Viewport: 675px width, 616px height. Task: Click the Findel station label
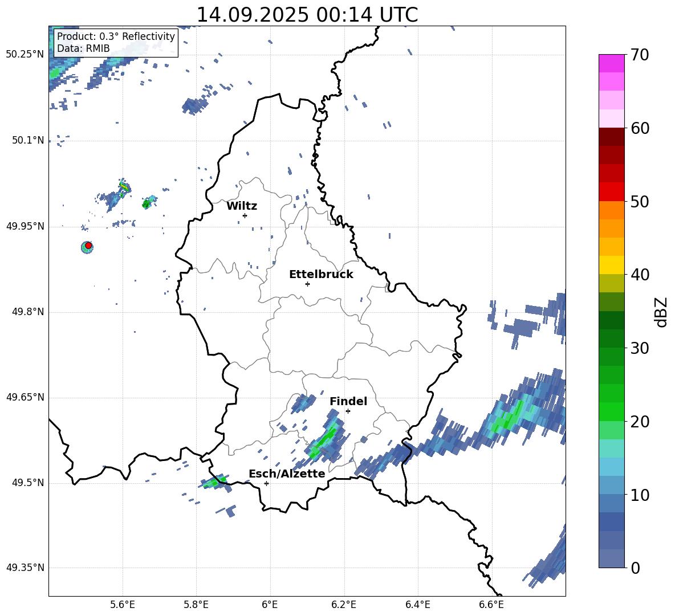pyautogui.click(x=348, y=401)
